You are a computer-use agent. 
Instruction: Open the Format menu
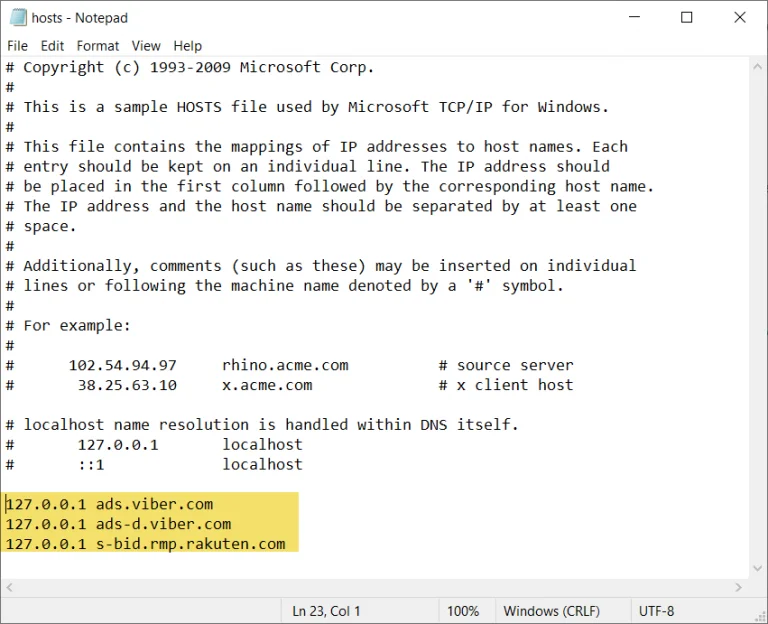[x=98, y=46]
